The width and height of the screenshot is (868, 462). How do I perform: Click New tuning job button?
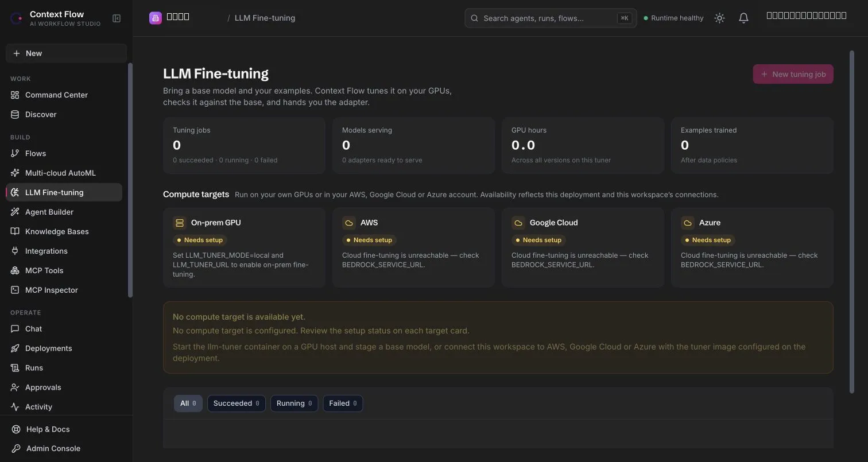793,74
